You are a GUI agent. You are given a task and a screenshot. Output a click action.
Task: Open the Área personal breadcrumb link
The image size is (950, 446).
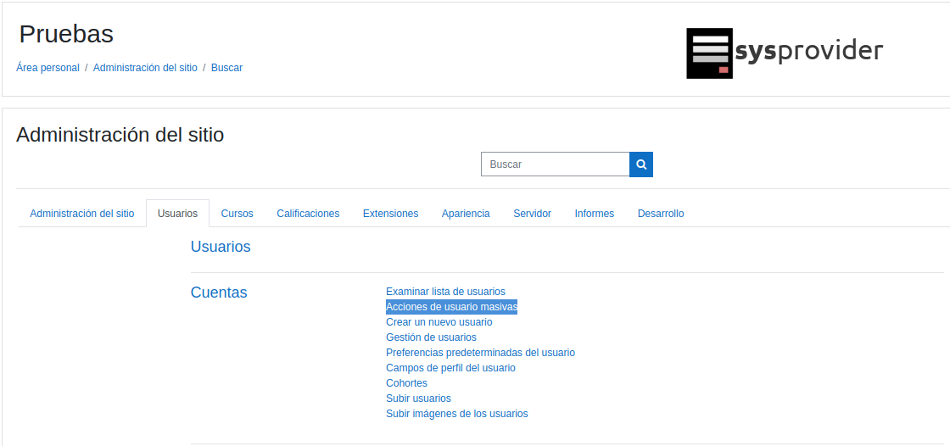coord(48,68)
